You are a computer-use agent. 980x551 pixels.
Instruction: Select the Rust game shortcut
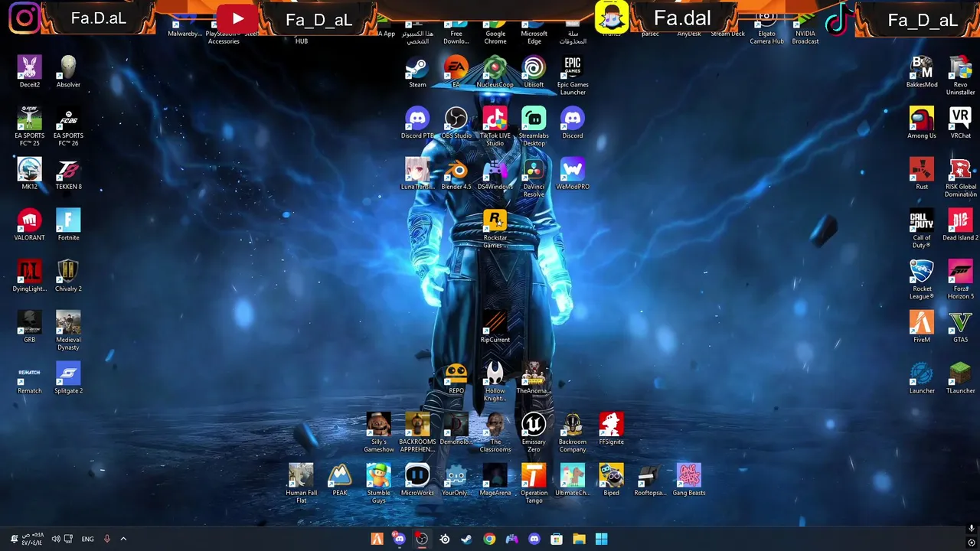922,174
